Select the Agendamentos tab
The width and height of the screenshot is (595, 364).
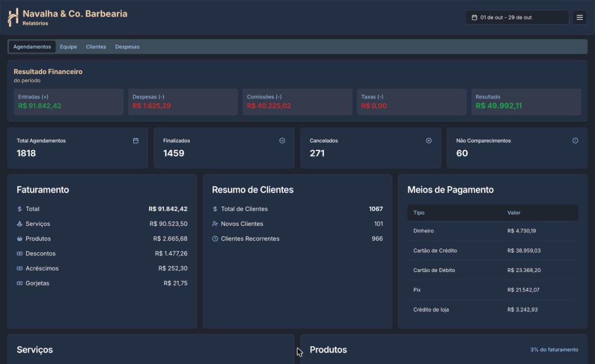[32, 47]
